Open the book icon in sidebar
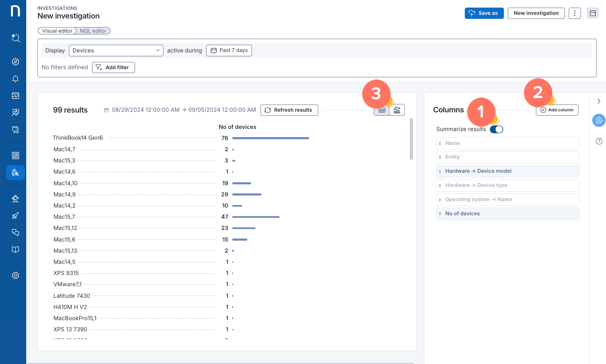This screenshot has width=606, height=364. coord(15,250)
